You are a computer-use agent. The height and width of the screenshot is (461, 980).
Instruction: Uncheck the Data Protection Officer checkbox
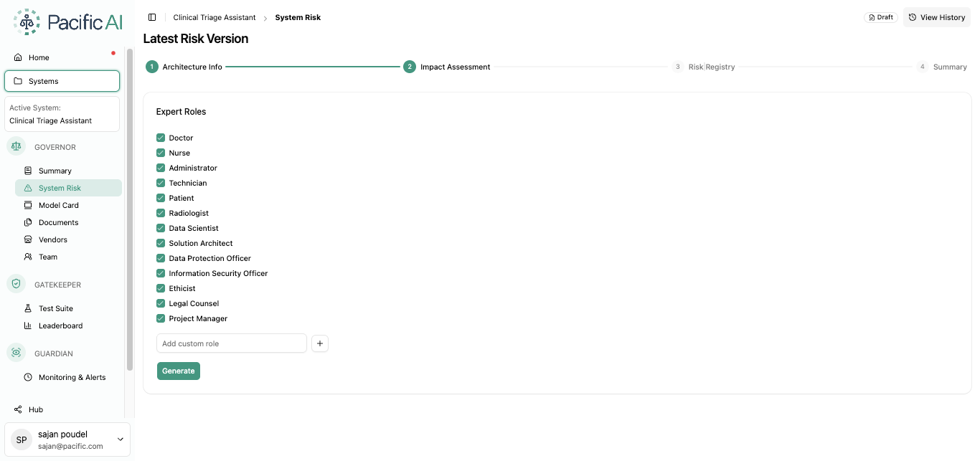coord(161,258)
